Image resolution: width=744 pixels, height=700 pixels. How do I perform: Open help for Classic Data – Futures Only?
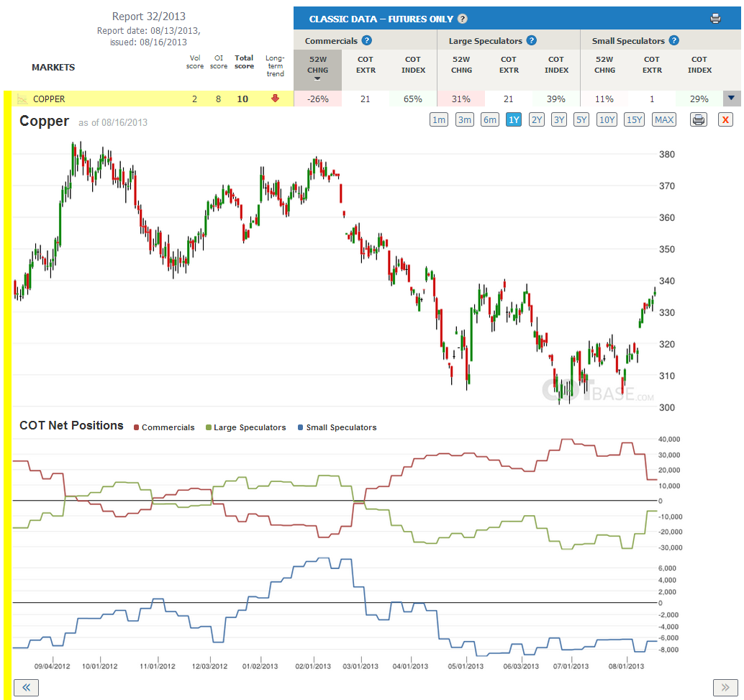463,19
